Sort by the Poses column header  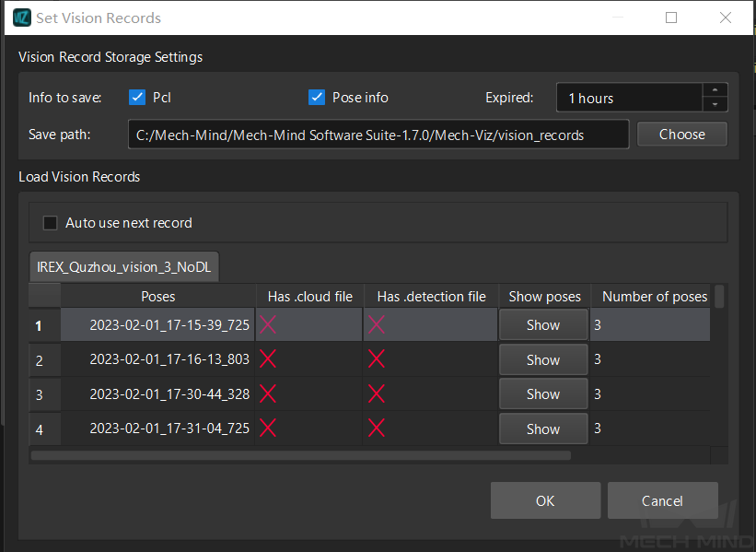point(158,296)
